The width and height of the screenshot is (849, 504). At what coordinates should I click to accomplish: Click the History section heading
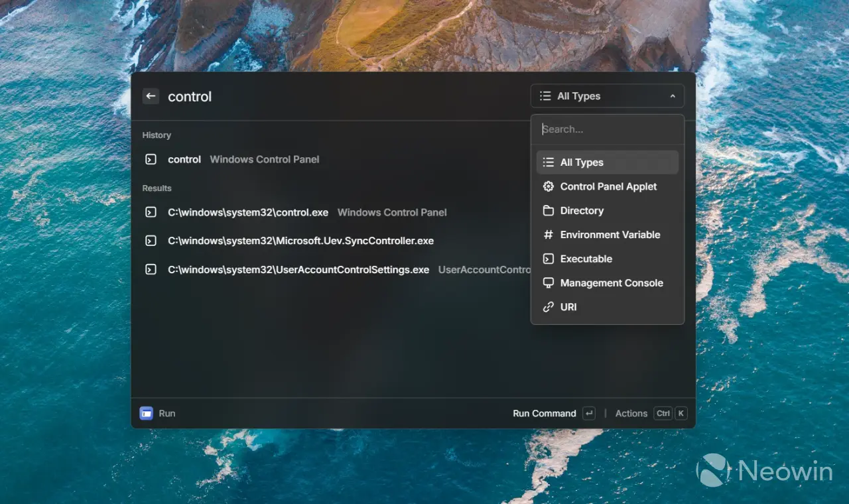coord(157,135)
